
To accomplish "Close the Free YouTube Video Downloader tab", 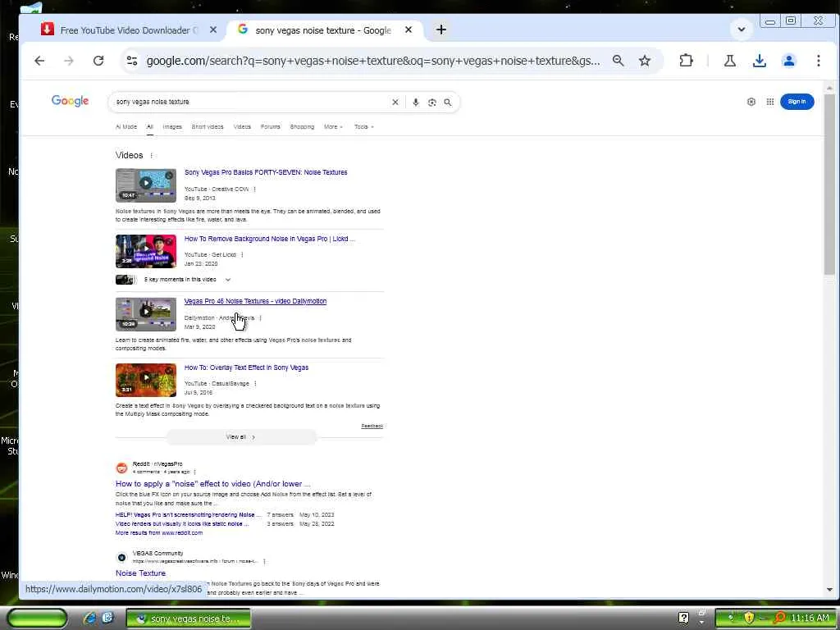I will pyautogui.click(x=213, y=30).
